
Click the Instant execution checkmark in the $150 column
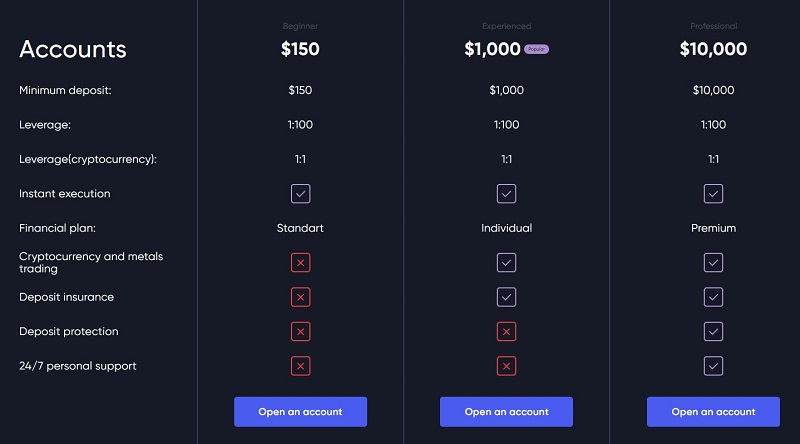point(301,194)
